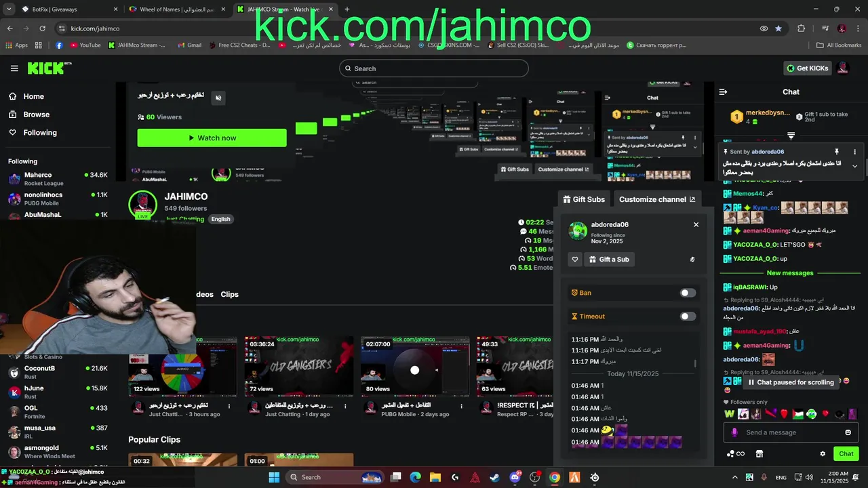Open Chrome extensions puzzle icon
This screenshot has height=488, width=868.
802,28
